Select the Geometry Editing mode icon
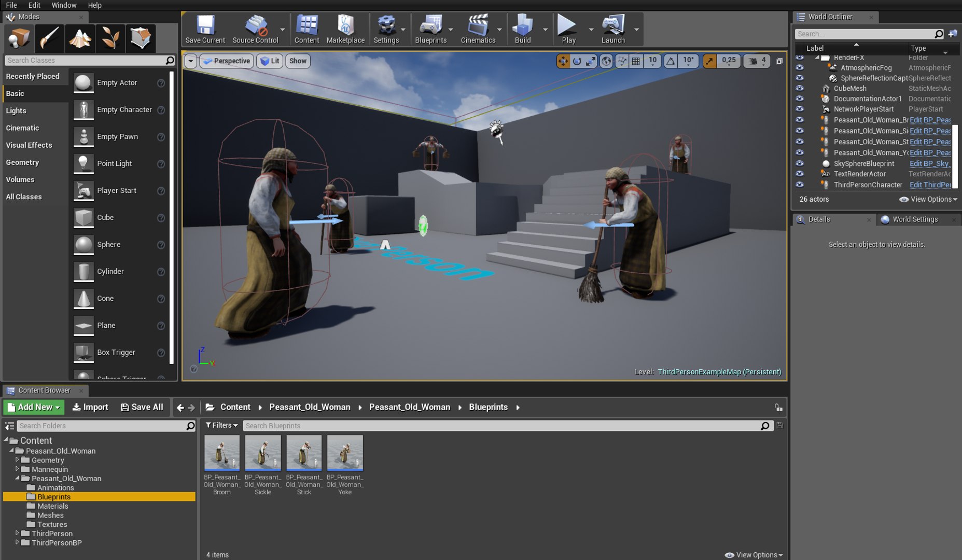This screenshot has height=560, width=962. pyautogui.click(x=141, y=38)
